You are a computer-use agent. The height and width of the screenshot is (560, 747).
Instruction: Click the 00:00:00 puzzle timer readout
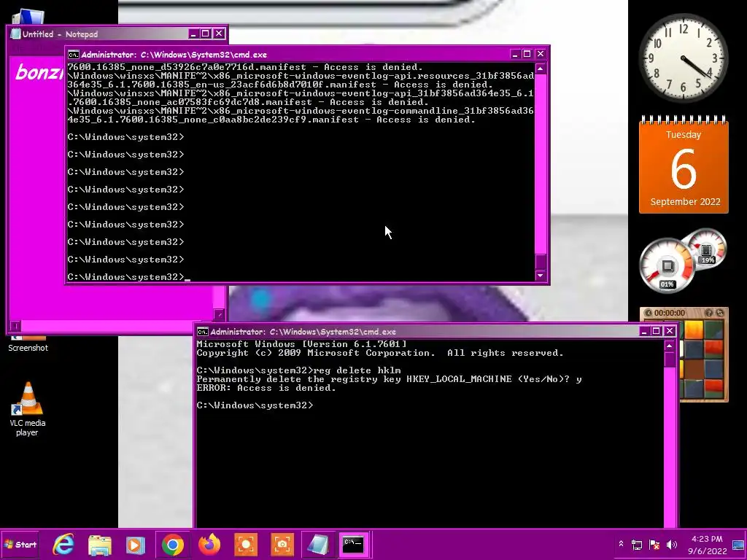click(670, 313)
